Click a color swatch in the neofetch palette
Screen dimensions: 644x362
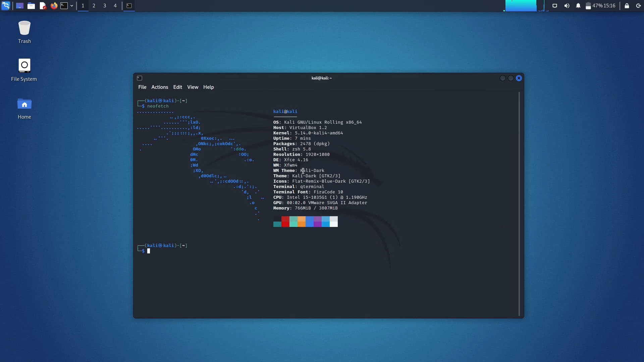tap(285, 222)
